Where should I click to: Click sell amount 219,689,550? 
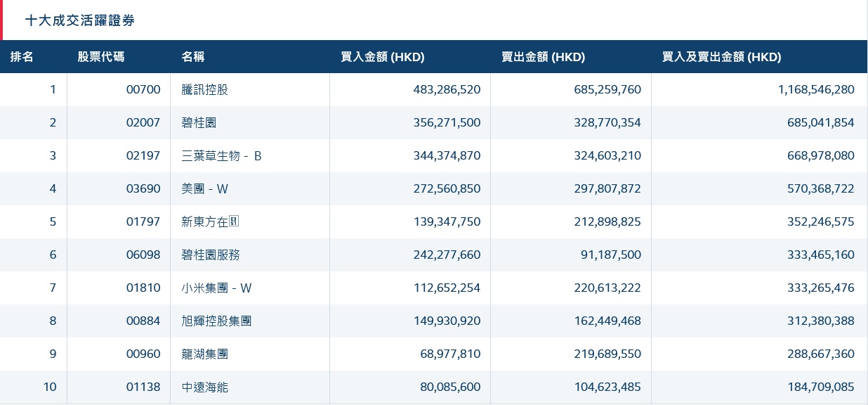click(608, 354)
